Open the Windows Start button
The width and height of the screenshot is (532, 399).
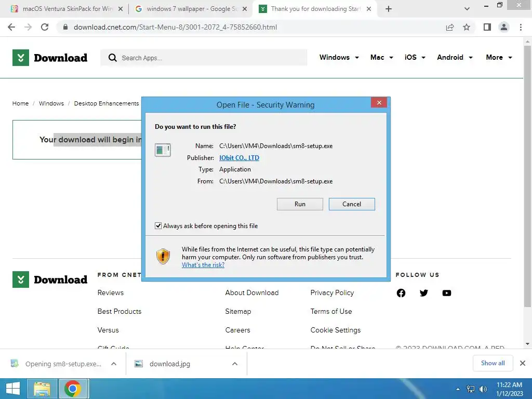pos(12,389)
